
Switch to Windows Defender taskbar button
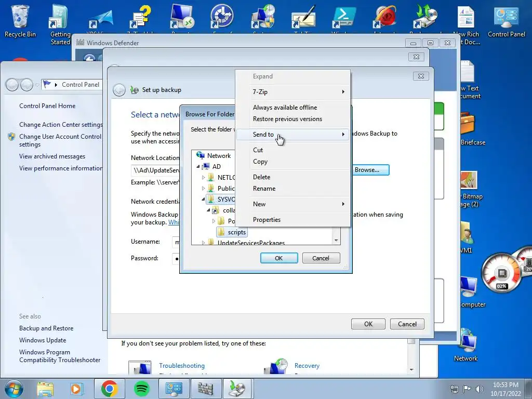(205, 389)
